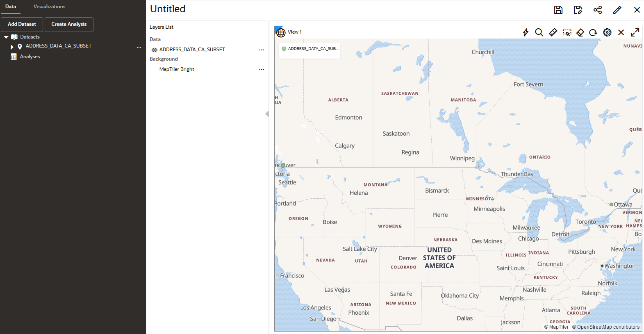Image resolution: width=644 pixels, height=334 pixels.
Task: Expand map view to full screen
Action: (635, 32)
